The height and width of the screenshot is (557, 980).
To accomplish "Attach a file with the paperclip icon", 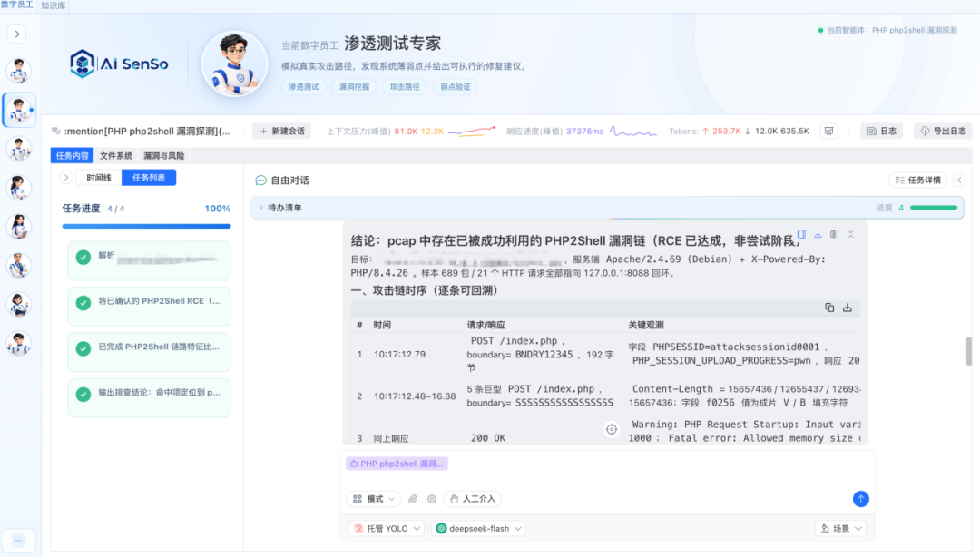I will click(413, 499).
